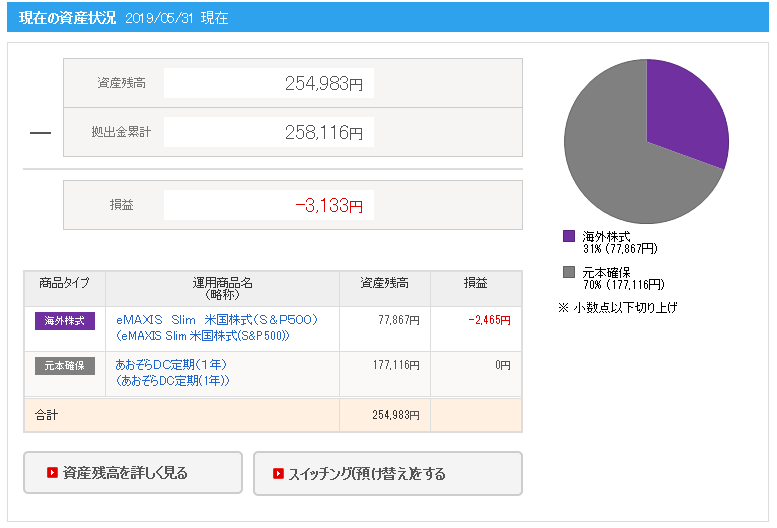777x528 pixels.
Task: Select 177,116円 balance cell
Action: tap(396, 365)
